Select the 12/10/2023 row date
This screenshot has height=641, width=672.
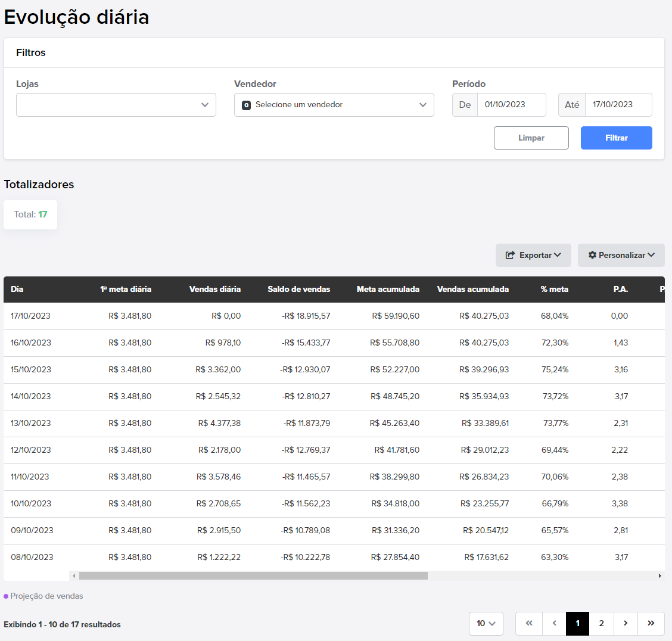click(31, 450)
